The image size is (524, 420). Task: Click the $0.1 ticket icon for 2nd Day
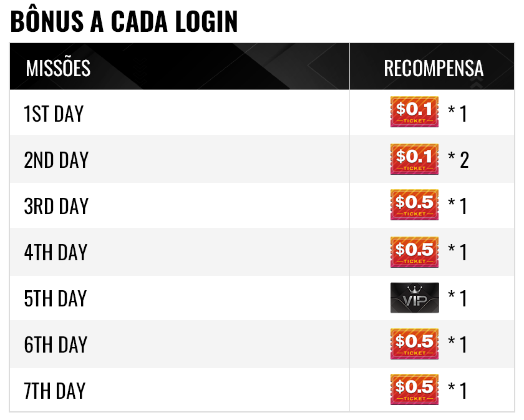click(x=414, y=159)
